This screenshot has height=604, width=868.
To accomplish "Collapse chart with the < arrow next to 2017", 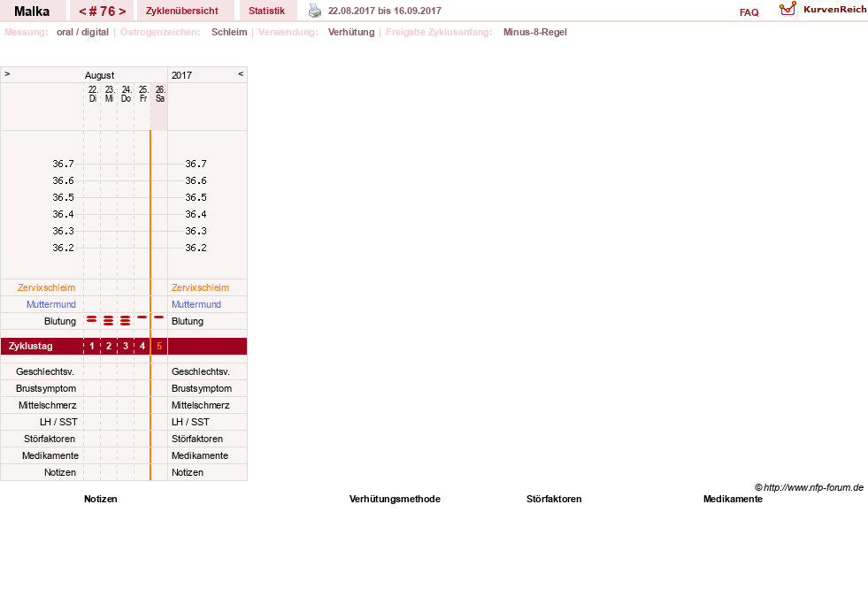I will pos(241,73).
